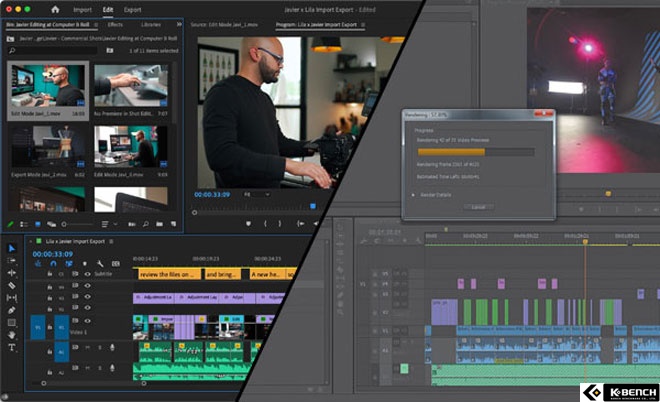Screen dimensions: 660x402
Task: Select the Pen tool
Action: (x=12, y=310)
